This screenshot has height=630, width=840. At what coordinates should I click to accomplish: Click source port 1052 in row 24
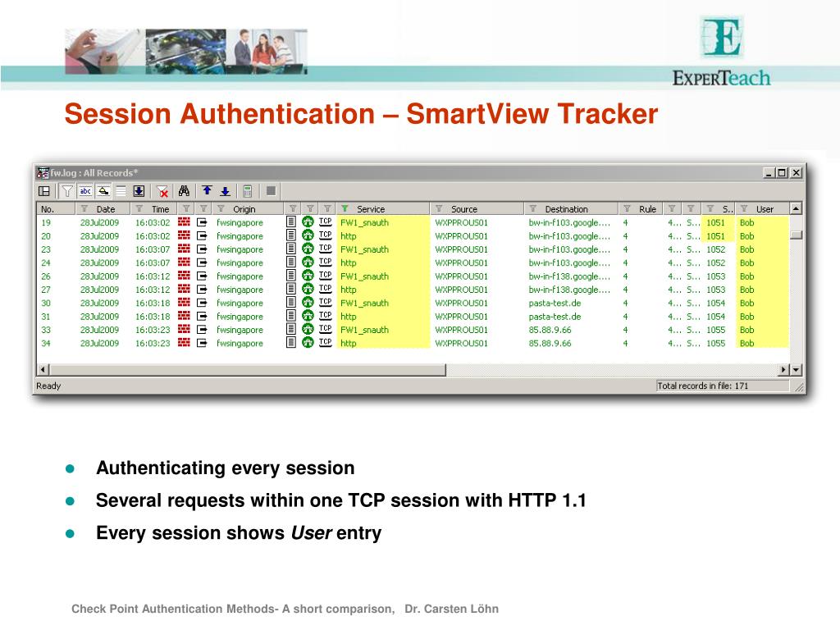click(x=715, y=262)
